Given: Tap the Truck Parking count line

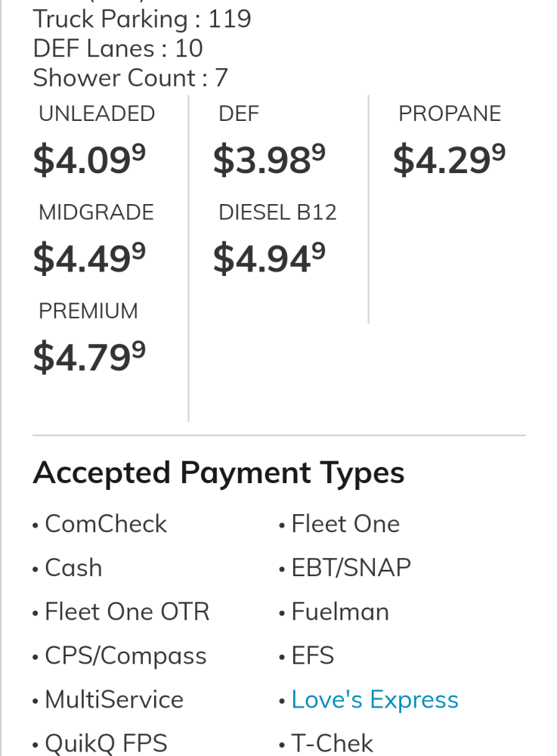Looking at the screenshot, I should (x=142, y=19).
